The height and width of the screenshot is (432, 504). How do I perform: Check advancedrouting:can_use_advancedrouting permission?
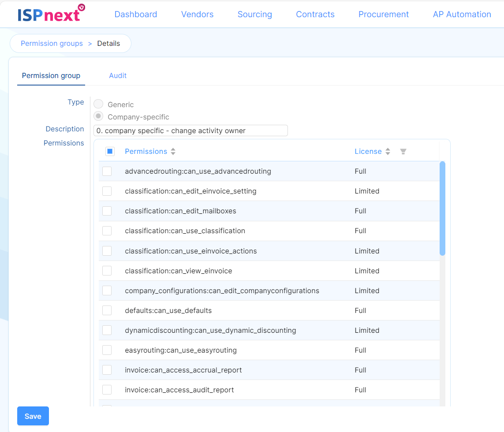[x=107, y=171]
